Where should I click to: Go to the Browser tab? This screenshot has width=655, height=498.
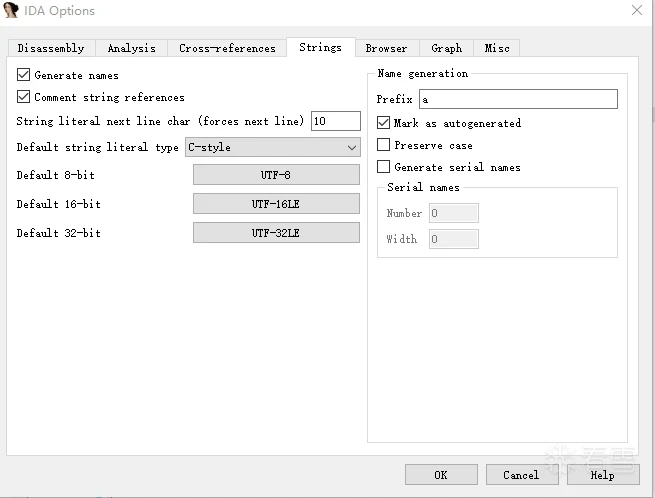click(386, 48)
